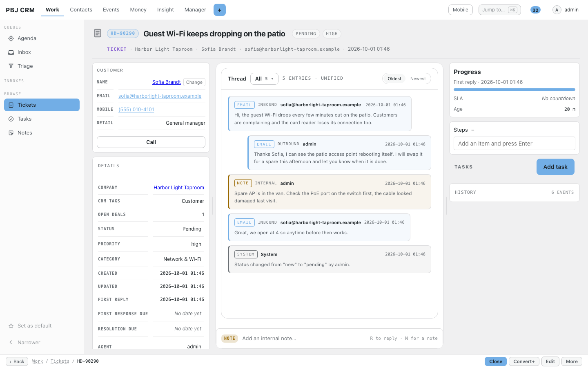Open the Manager tab

pyautogui.click(x=195, y=10)
